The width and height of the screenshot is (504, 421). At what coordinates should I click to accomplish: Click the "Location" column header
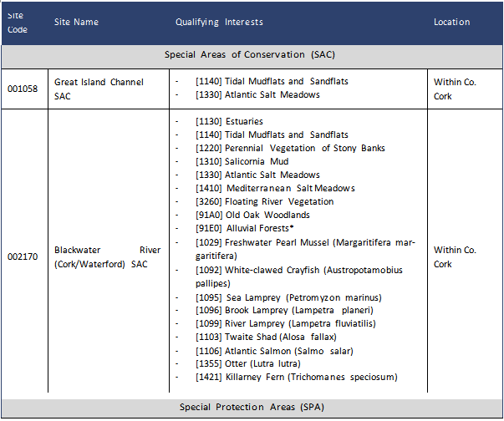pos(451,22)
